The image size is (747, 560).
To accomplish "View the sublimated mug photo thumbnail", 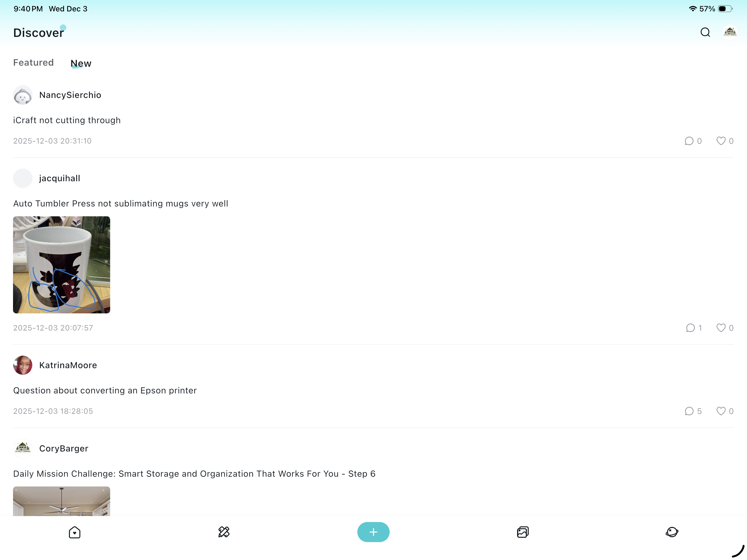I will (x=61, y=265).
